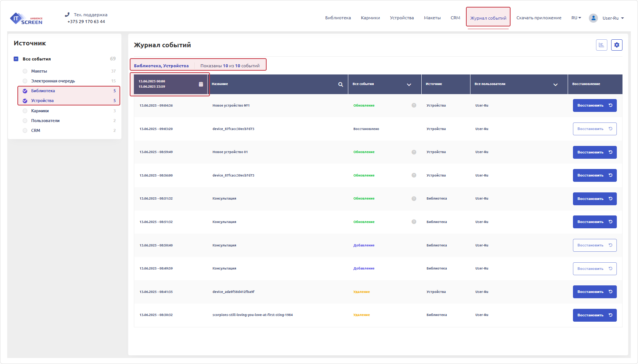Click info icon for Новое устройство 01 row

click(x=414, y=152)
